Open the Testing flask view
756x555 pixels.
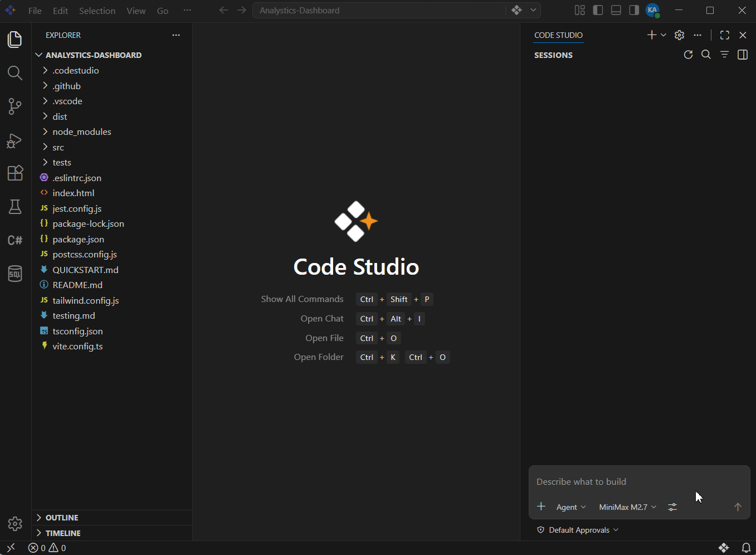(x=15, y=207)
